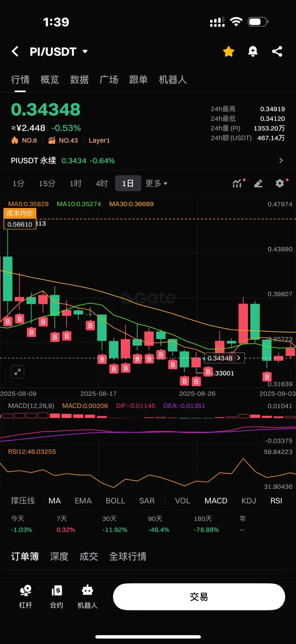This screenshot has height=644, width=296.
Task: Tap the battery status icon
Action: [x=258, y=22]
